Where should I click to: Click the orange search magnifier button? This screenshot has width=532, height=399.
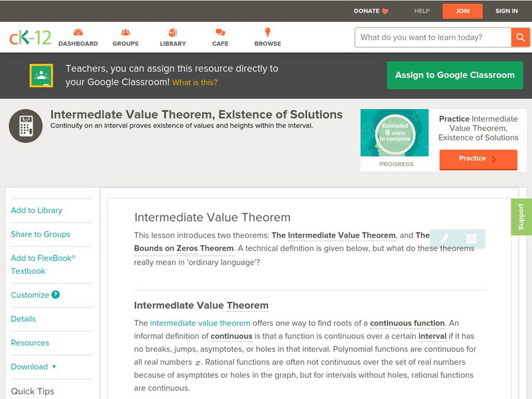pos(520,37)
